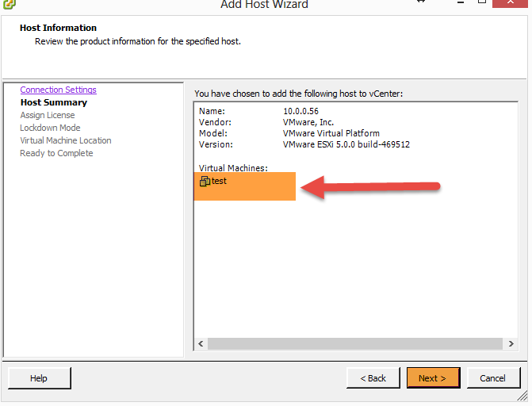532x406 pixels.
Task: Select the Host Summary step
Action: (54, 102)
